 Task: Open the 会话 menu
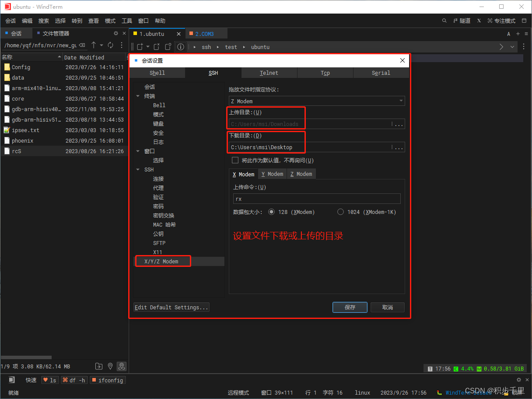tap(10, 21)
